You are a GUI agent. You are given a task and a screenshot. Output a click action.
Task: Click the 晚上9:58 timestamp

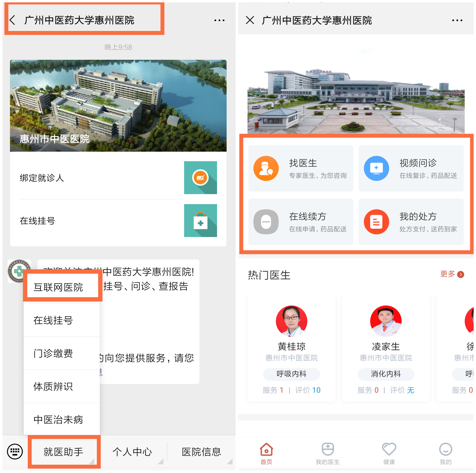click(x=118, y=47)
